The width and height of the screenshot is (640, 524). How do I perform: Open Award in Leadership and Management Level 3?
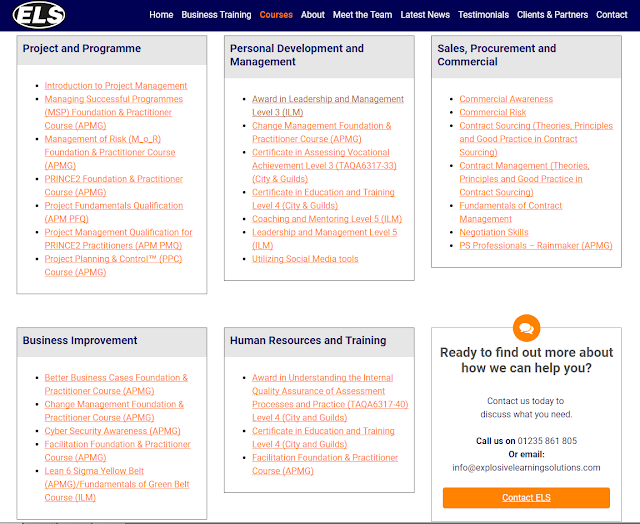click(328, 106)
